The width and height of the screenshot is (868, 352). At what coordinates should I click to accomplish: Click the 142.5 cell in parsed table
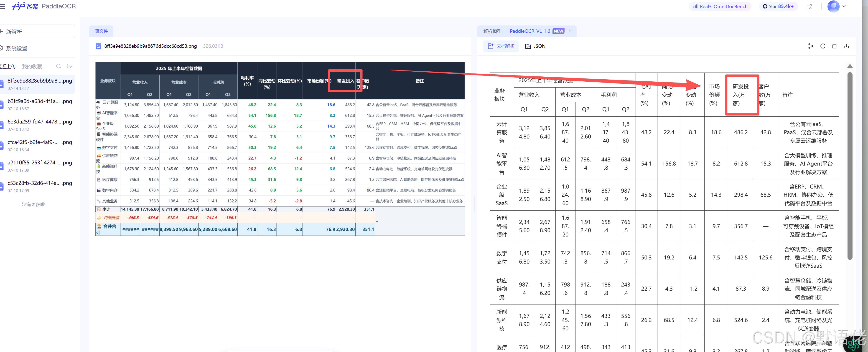(x=741, y=257)
